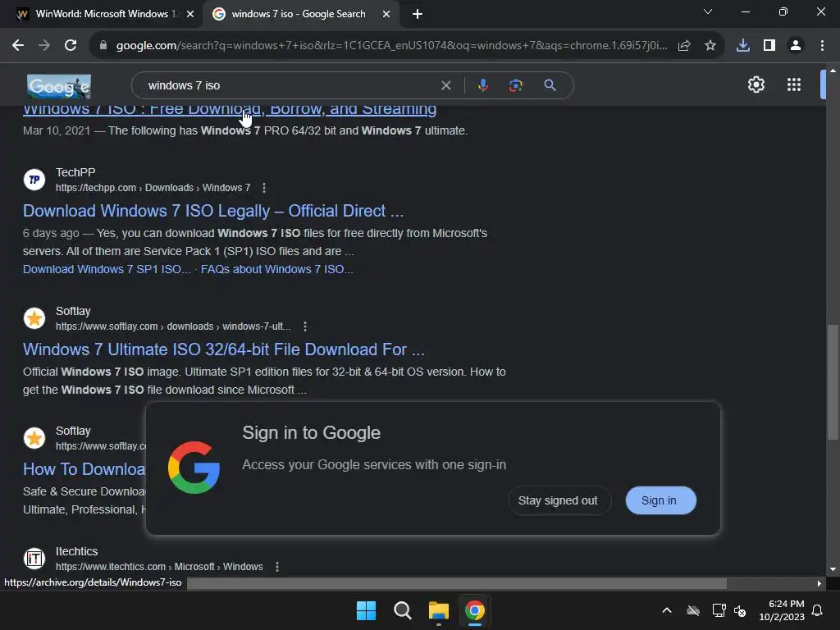Open Windows 7 Ultimate ISO 32/64-bit result
The width and height of the screenshot is (840, 630).
pyautogui.click(x=224, y=349)
